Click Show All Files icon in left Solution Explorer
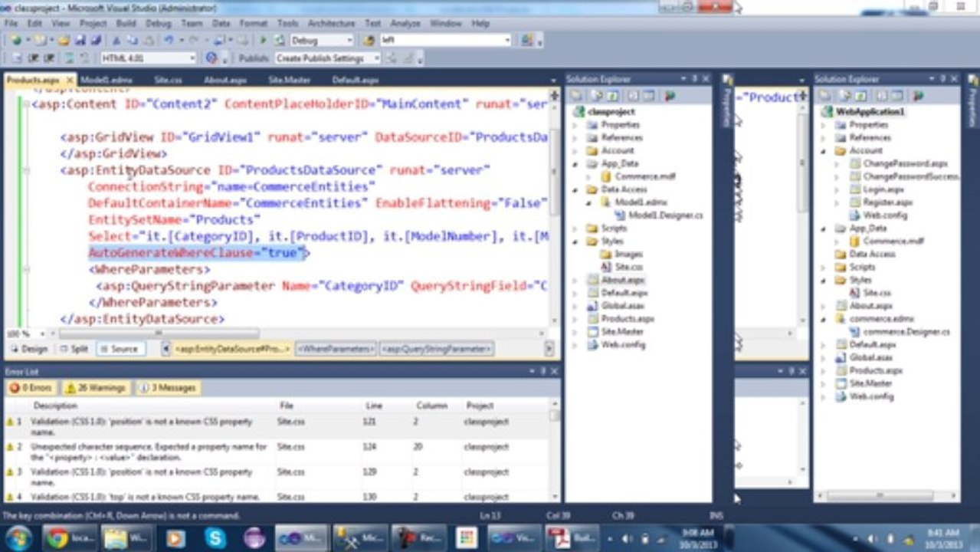Screen dimensions: 980x552 pyautogui.click(x=595, y=96)
